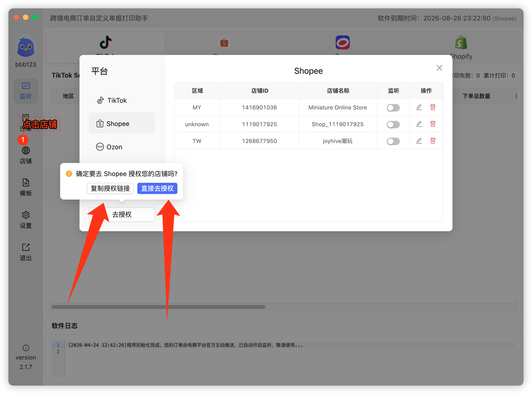Click store ID 1268677950
This screenshot has height=394, width=532.
point(259,141)
